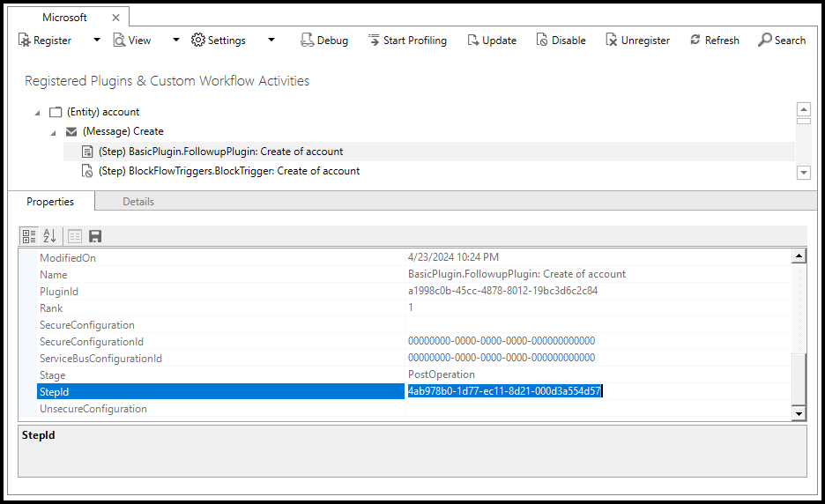This screenshot has width=825, height=504.
Task: Click the Categorized view icon in property grid
Action: [x=28, y=236]
